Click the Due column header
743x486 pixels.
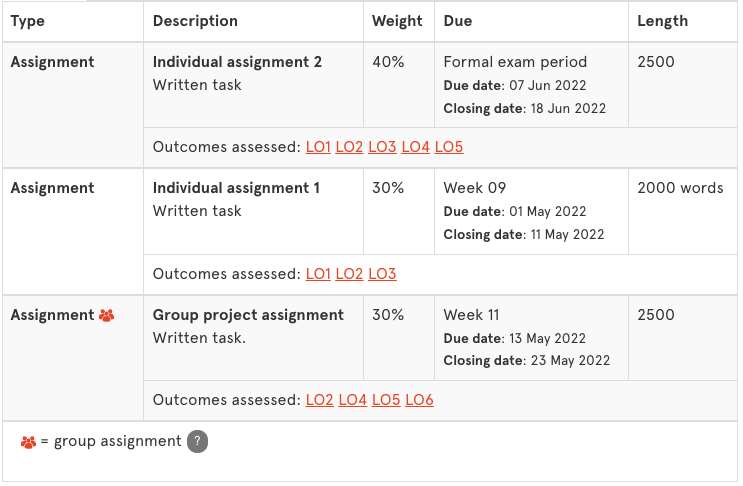458,21
